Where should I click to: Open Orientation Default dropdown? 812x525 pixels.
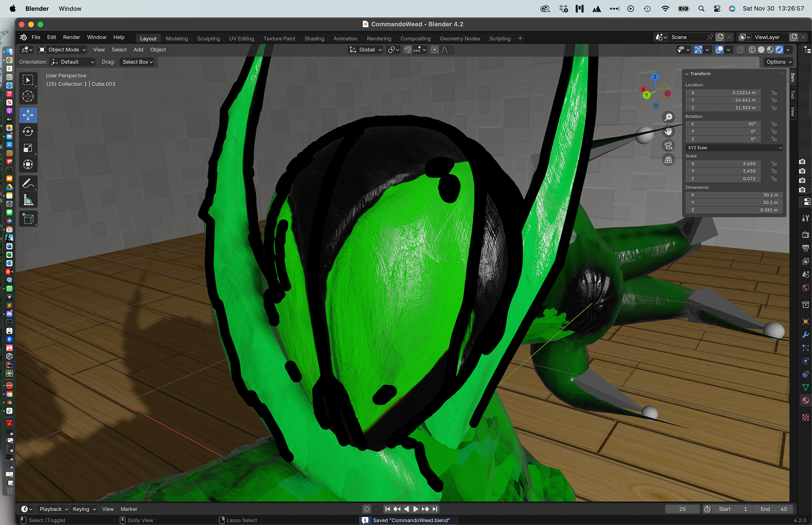point(72,62)
